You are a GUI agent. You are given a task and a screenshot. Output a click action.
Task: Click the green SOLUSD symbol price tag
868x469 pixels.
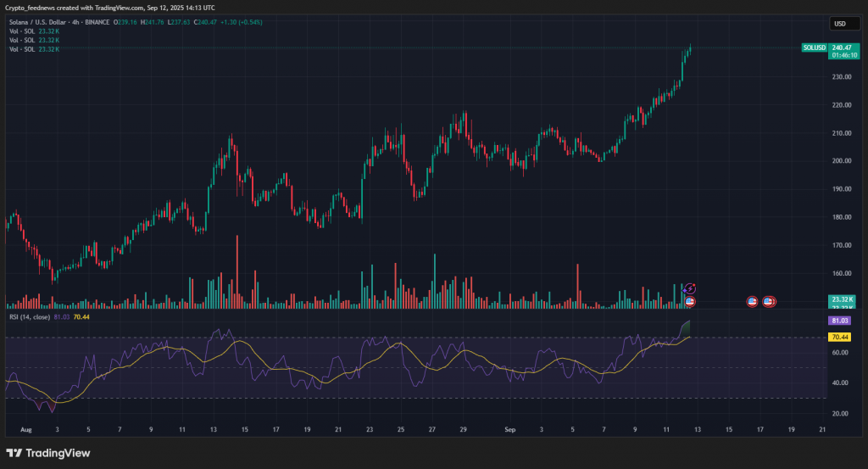coord(814,48)
